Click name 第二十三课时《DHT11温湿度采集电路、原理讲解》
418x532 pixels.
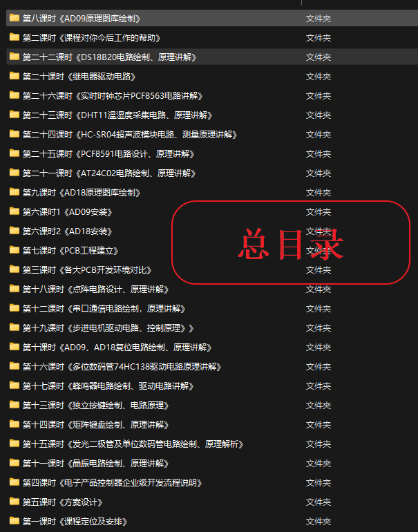117,115
